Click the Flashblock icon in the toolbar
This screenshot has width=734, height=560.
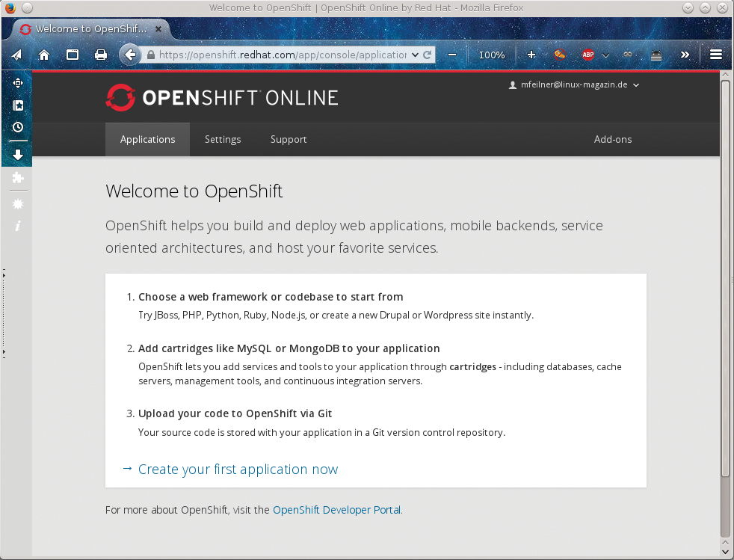click(560, 55)
